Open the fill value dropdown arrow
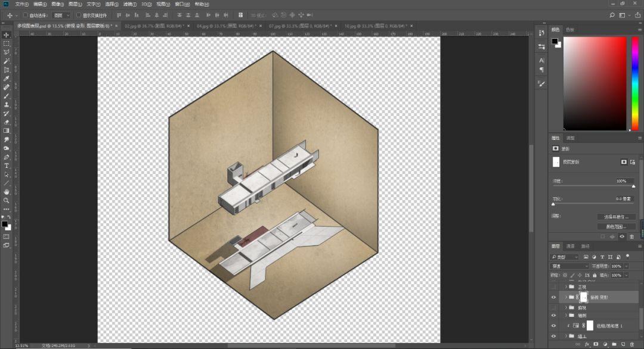Viewport: 644px width, 349px height. pos(627,275)
